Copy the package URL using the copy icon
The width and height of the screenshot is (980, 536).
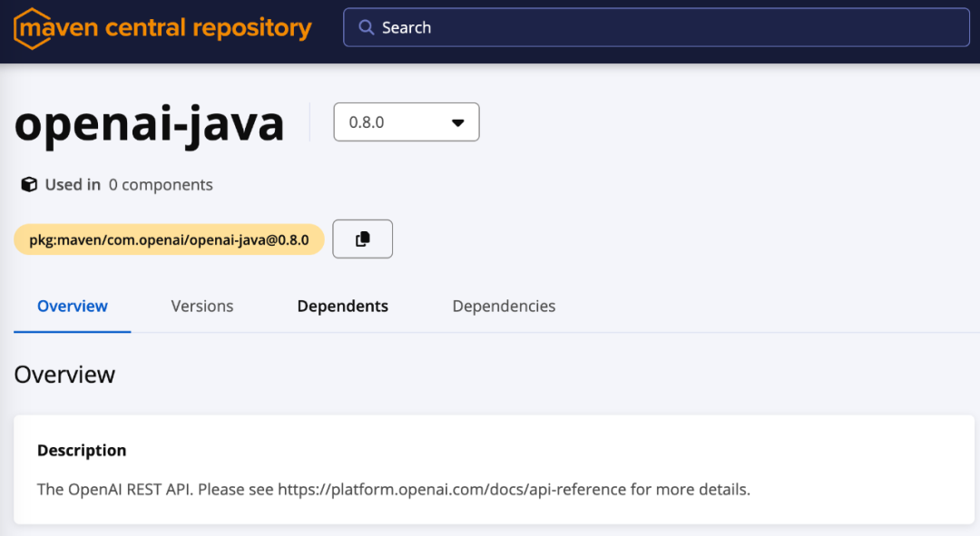point(363,239)
